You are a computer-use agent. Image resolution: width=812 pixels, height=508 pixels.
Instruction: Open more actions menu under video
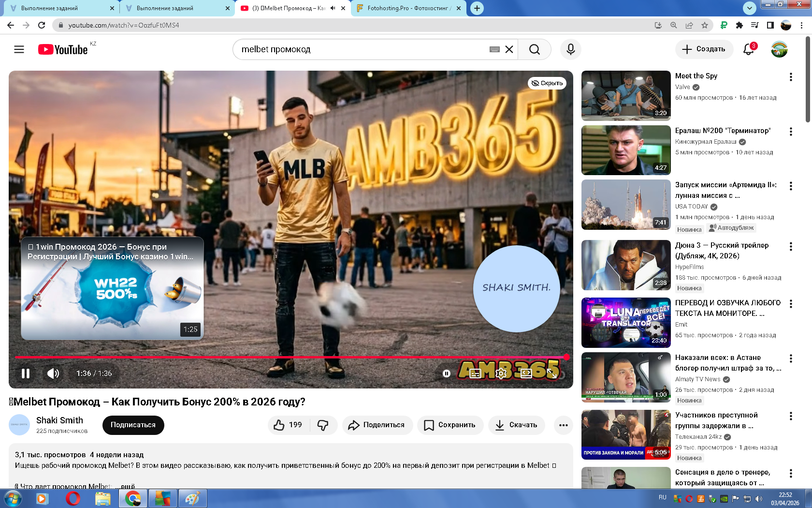tap(563, 425)
